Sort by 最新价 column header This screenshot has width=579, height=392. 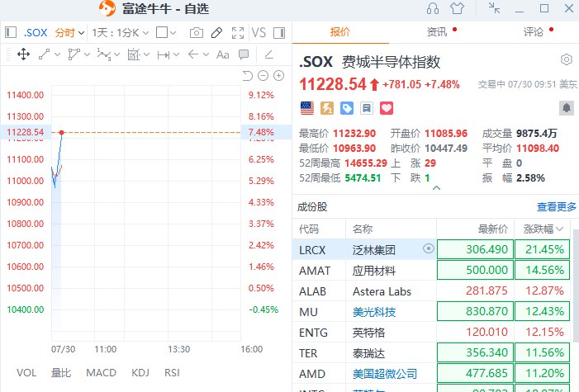pos(493,229)
